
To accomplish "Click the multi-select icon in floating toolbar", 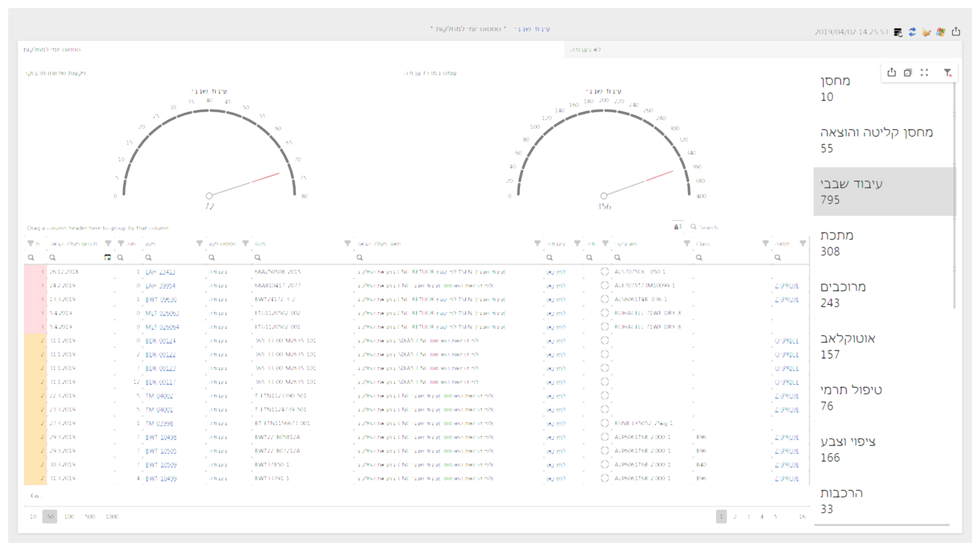I will coord(908,73).
